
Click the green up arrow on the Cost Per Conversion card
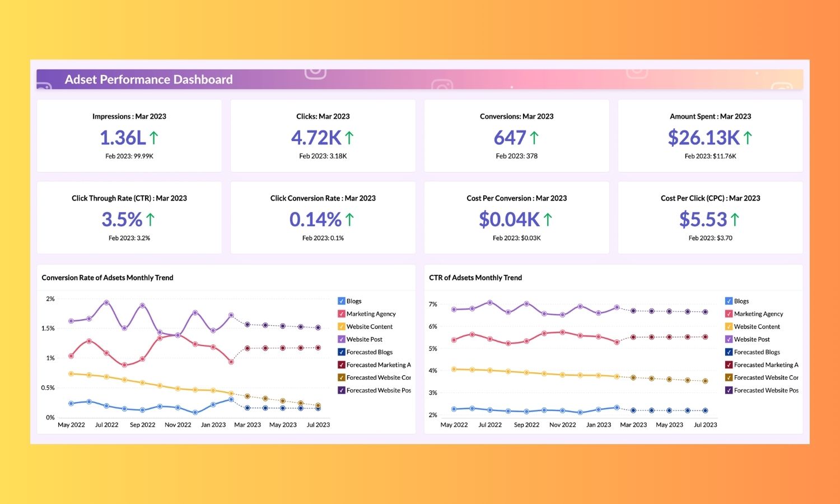(x=548, y=218)
